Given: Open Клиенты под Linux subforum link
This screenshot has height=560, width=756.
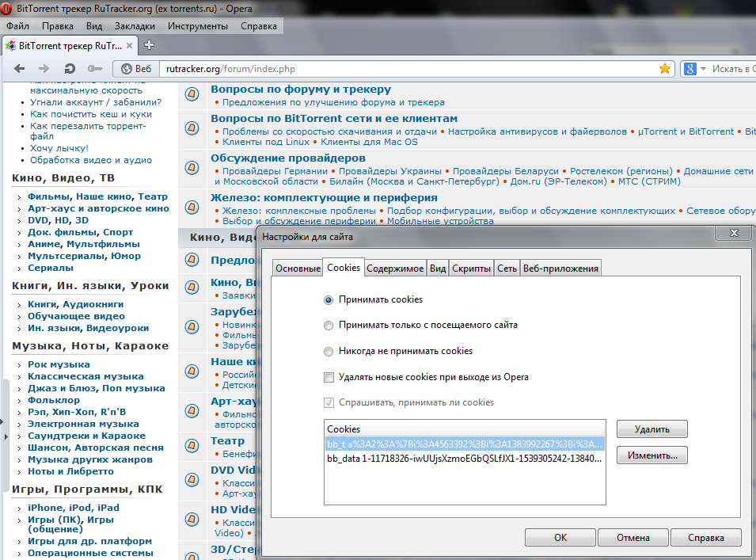Looking at the screenshot, I should pyautogui.click(x=266, y=143).
